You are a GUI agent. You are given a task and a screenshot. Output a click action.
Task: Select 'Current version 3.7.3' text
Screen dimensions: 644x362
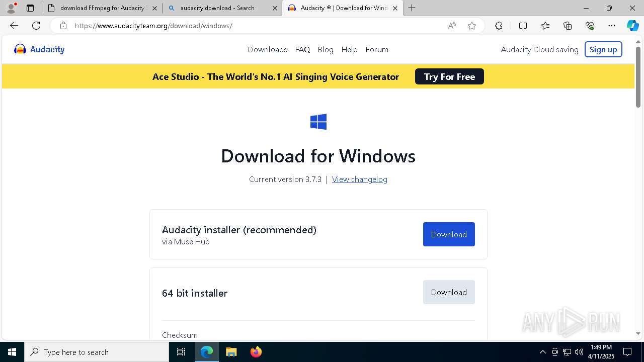[x=285, y=179]
